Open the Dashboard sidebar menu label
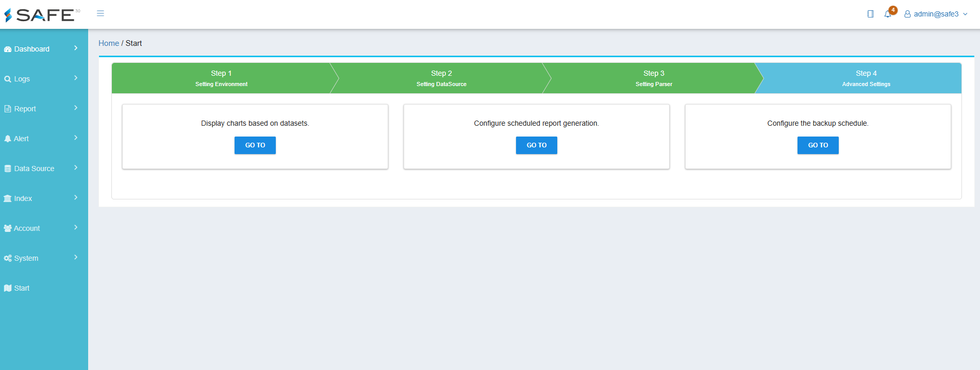The height and width of the screenshot is (370, 980). click(32, 49)
